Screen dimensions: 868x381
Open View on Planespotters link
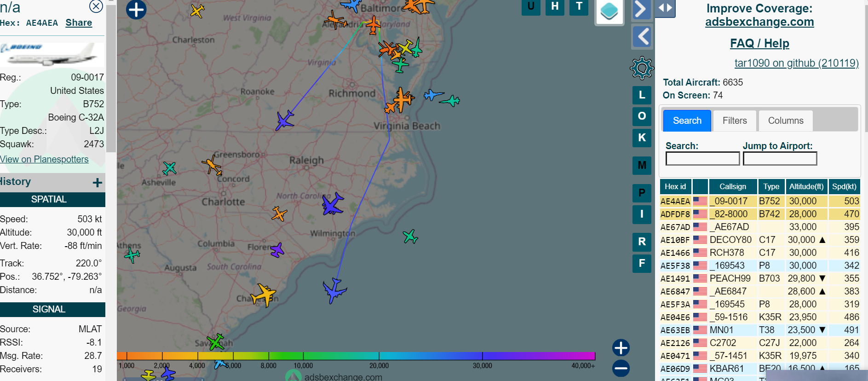pyautogui.click(x=44, y=159)
